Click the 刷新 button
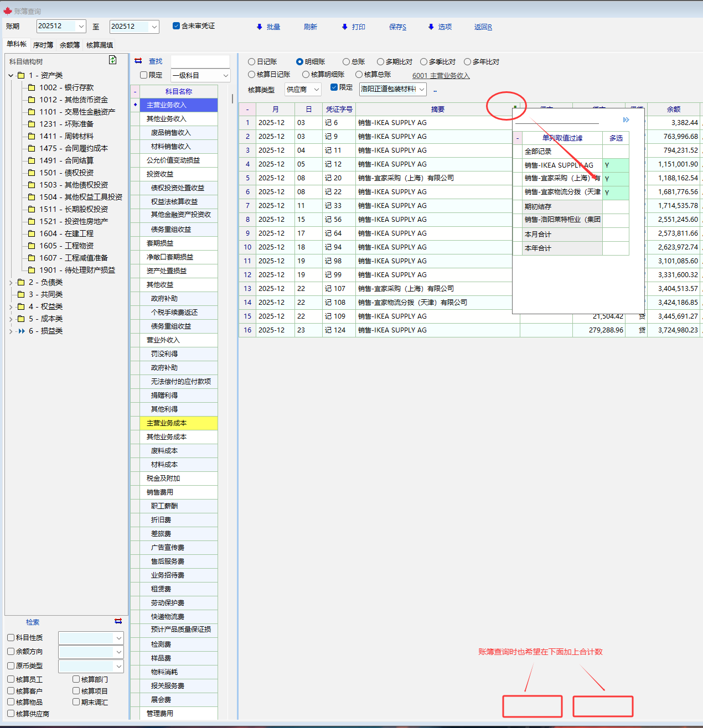 tap(310, 27)
